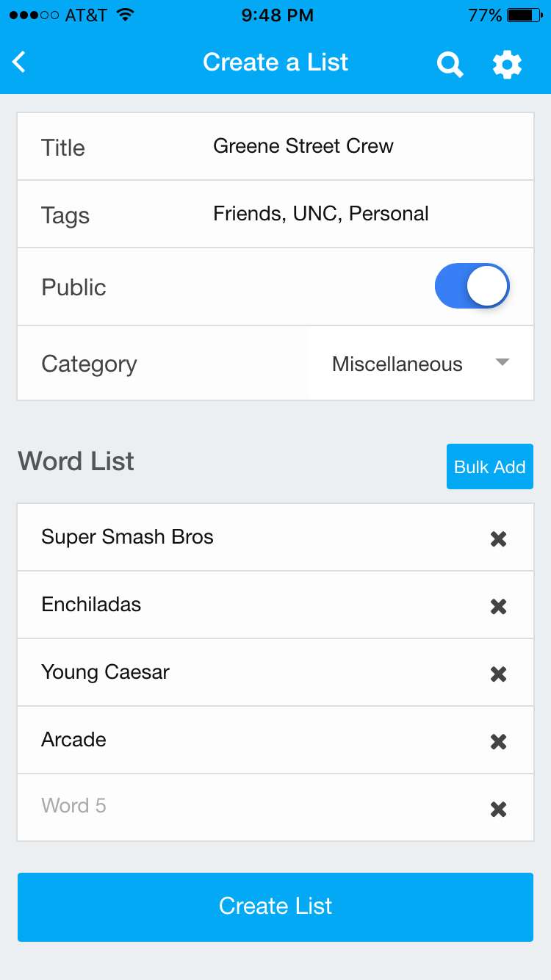Remove "Young Caesar" via its X icon
This screenshot has width=551, height=980.
(x=498, y=674)
